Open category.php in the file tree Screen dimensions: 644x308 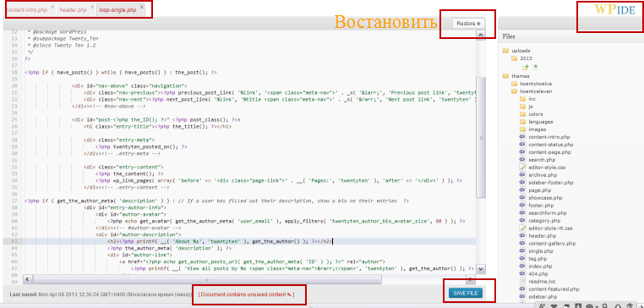point(544,220)
